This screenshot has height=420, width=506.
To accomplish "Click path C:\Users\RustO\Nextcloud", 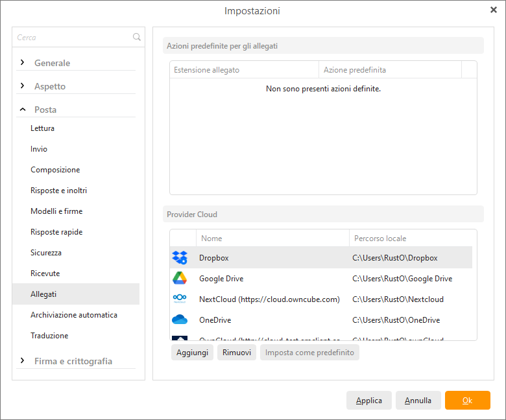I will 398,299.
